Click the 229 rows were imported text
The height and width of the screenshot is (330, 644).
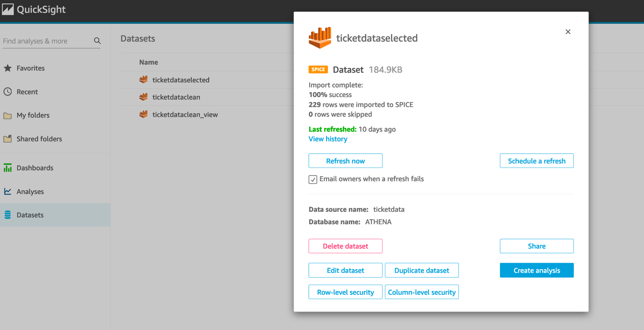coord(361,104)
